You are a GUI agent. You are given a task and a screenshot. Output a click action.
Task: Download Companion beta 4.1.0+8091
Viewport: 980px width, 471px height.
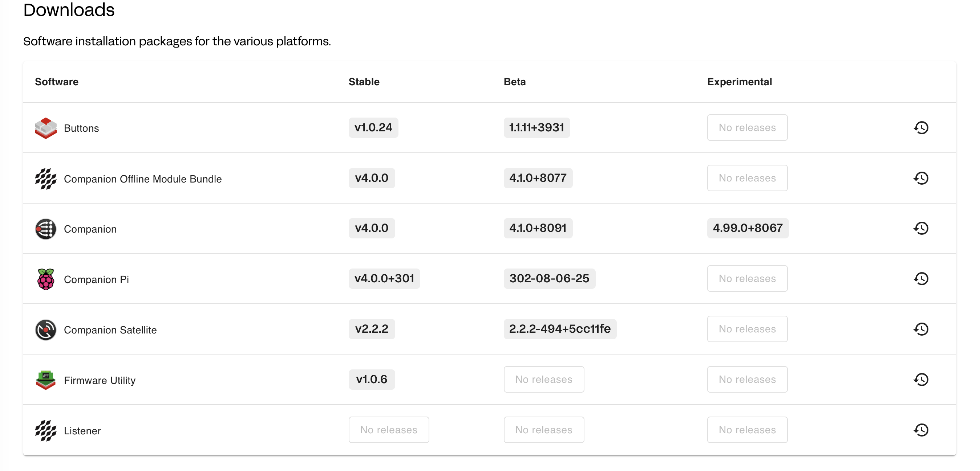click(x=538, y=228)
